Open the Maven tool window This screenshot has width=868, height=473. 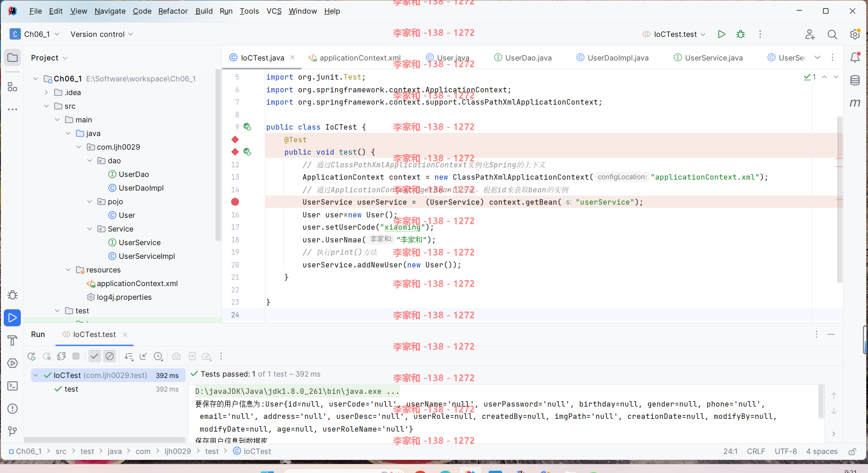(855, 103)
